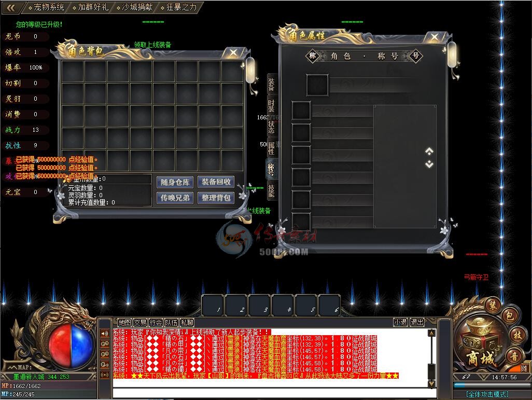Click the 装备回收 button
This screenshot has height=400, width=532.
pos(216,182)
